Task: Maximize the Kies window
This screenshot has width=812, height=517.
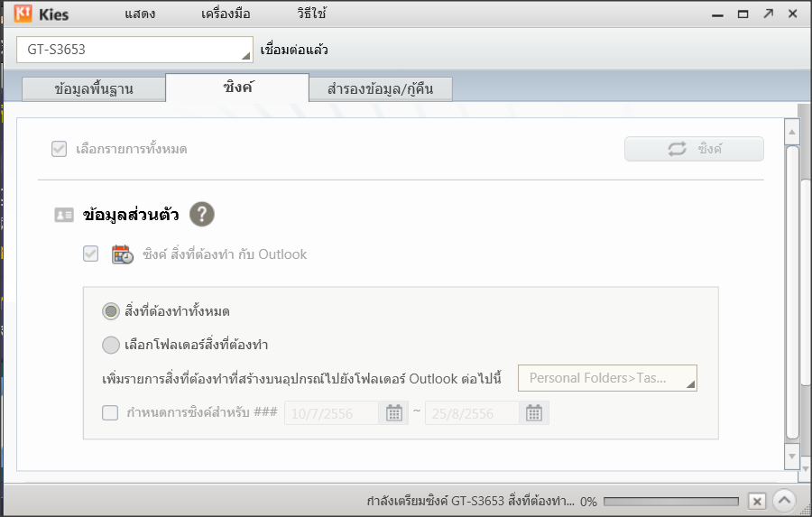Action: (743, 14)
